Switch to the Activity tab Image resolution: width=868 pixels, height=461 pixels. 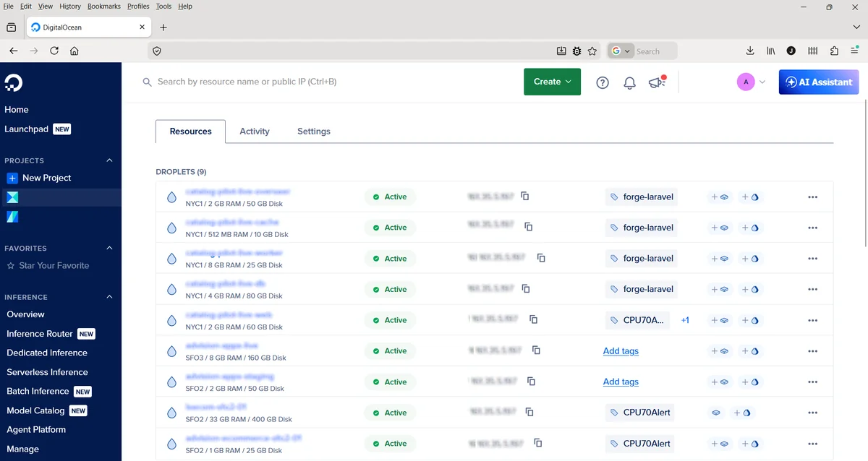255,132
